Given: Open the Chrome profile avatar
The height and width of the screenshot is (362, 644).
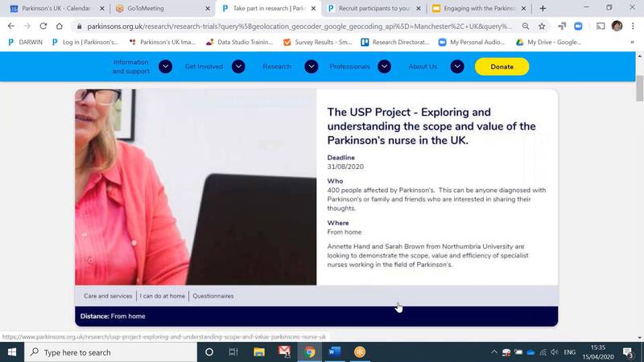Looking at the screenshot, I should [x=617, y=26].
